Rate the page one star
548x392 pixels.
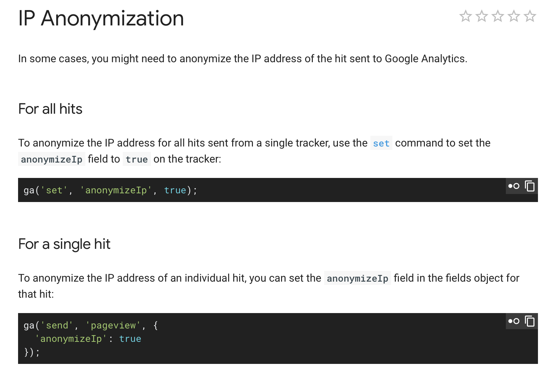click(x=465, y=16)
